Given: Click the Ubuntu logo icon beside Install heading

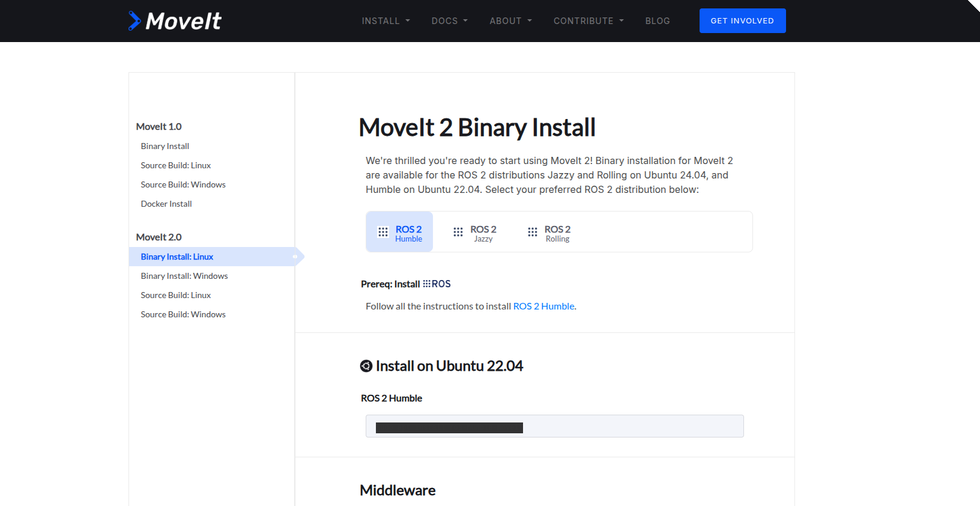Looking at the screenshot, I should pyautogui.click(x=366, y=366).
